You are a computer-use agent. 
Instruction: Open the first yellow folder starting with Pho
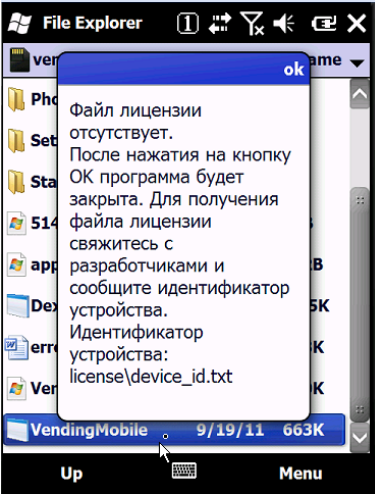point(17,99)
